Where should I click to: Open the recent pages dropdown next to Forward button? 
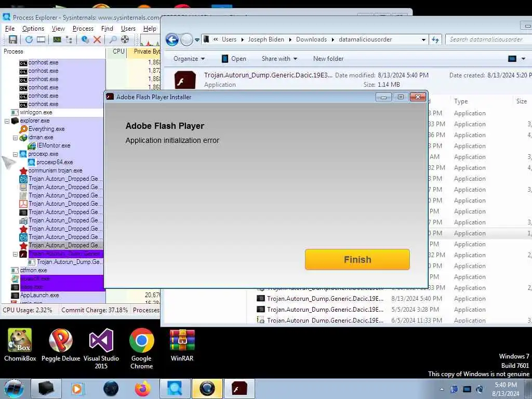[x=197, y=39]
